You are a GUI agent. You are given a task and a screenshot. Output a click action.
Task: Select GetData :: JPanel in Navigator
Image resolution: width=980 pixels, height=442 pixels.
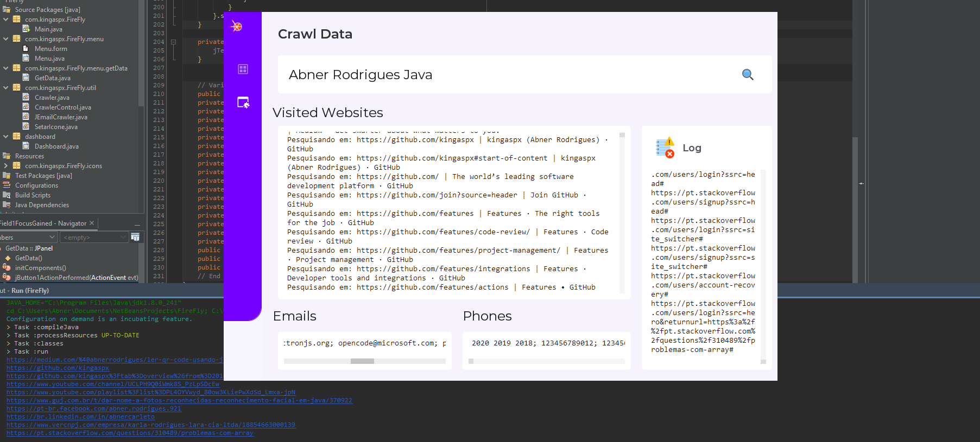click(x=29, y=248)
